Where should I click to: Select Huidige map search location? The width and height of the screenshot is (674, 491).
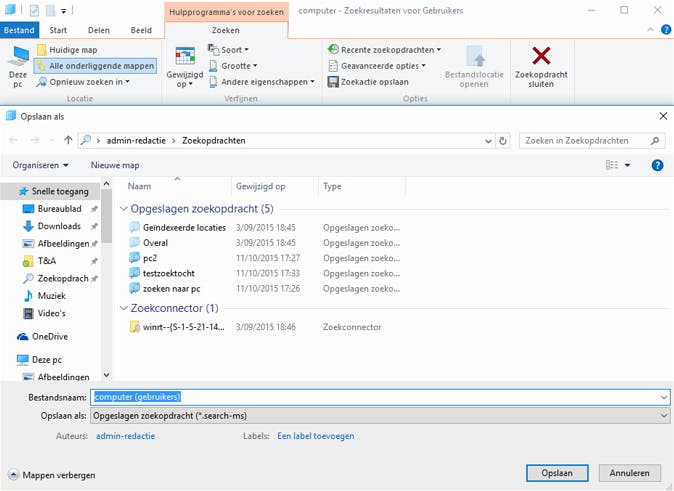click(67, 50)
